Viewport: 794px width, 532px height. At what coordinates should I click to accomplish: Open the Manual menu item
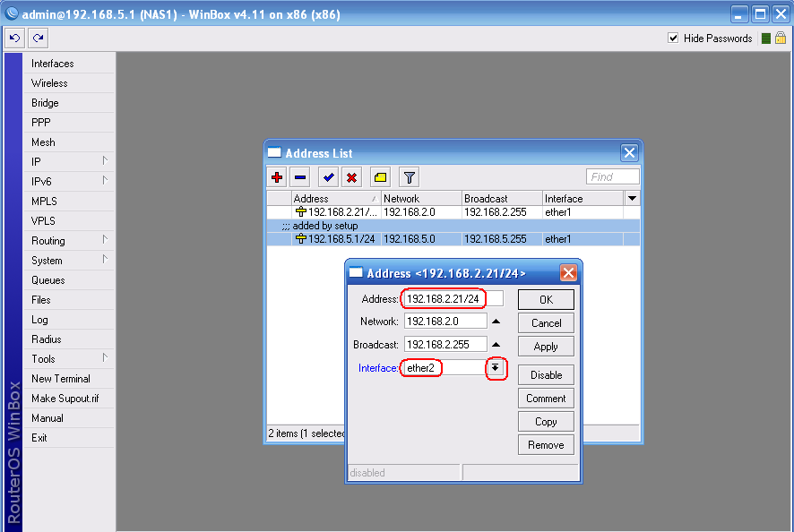point(69,418)
